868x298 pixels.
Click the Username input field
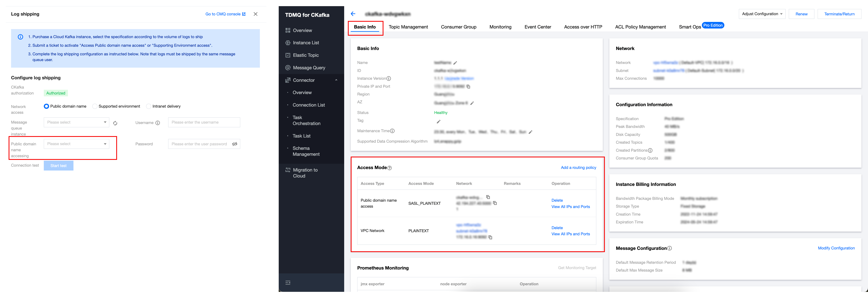click(204, 123)
